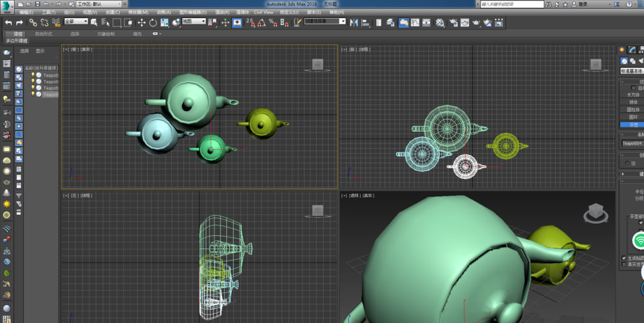Toggle the generate mapping coordinates checkbox
This screenshot has width=644, height=323.
pos(623,257)
